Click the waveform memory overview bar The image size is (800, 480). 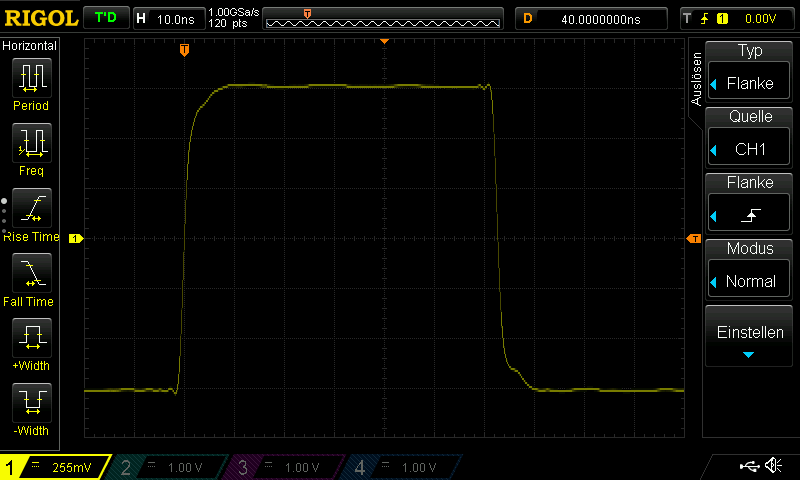383,19
